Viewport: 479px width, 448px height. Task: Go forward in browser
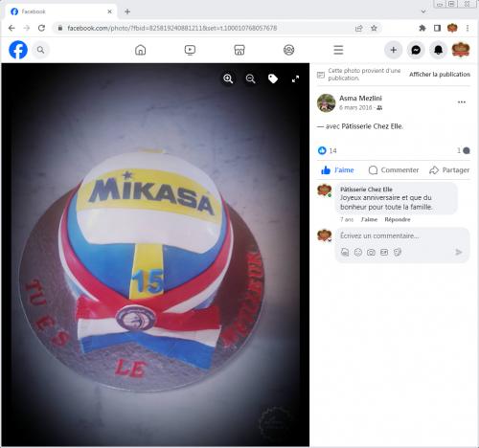[x=27, y=28]
